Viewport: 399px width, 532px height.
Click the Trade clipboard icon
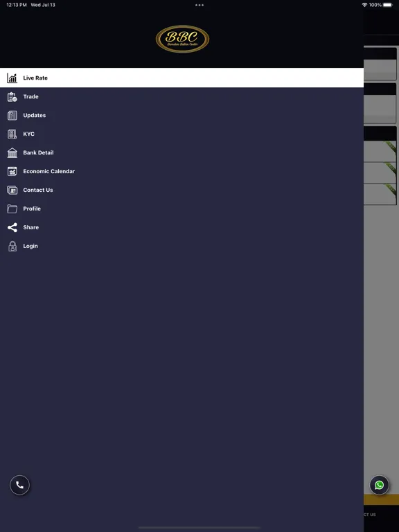[x=12, y=97]
